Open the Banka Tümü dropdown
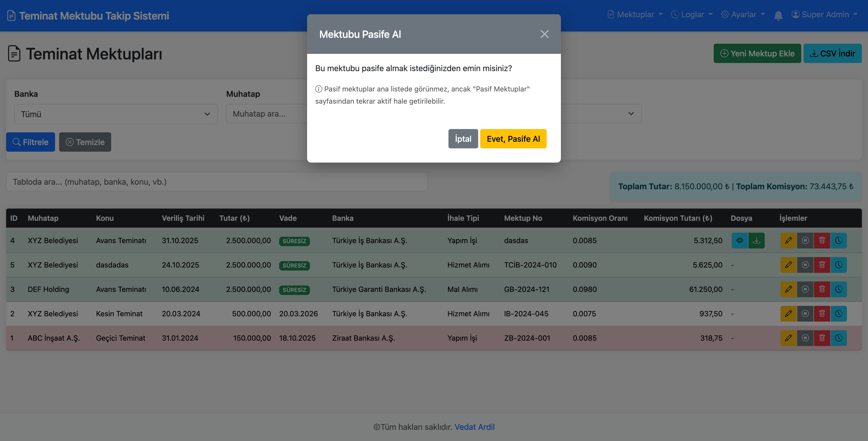Screen dimensions: 868x441 tap(115, 114)
